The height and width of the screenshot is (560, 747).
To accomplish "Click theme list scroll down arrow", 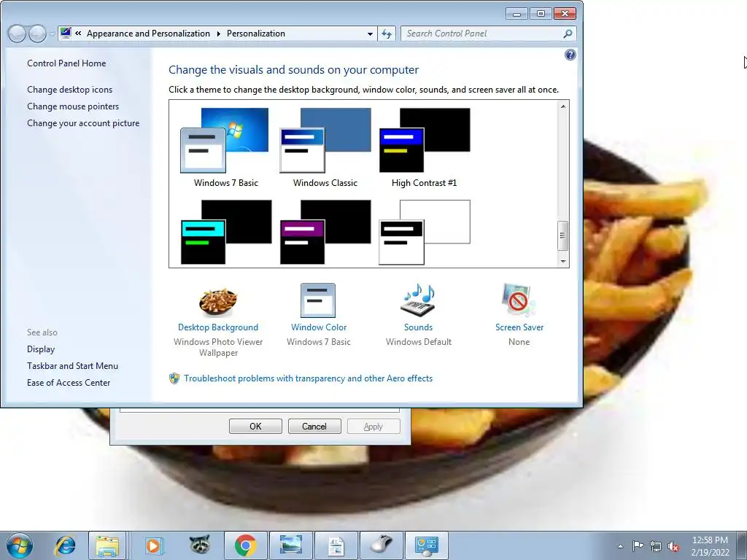I will pos(563,261).
